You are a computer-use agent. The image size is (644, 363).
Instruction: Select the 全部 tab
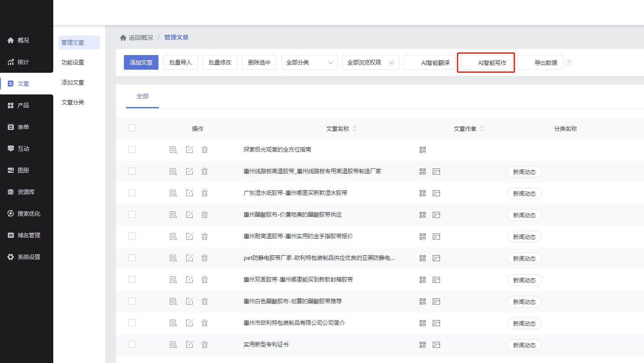(142, 96)
